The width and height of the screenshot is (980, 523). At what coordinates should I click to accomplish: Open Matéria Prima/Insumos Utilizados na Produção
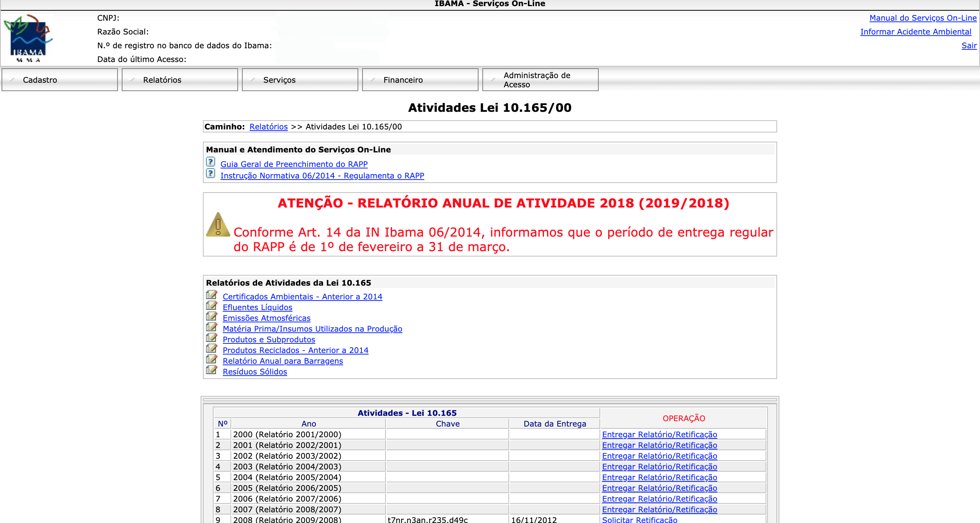pos(312,329)
